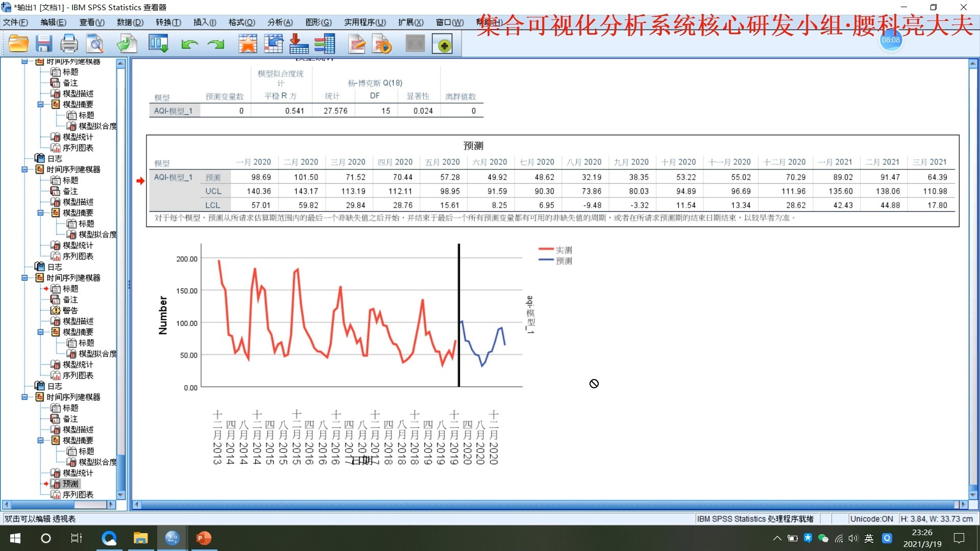Save the output document with disk icon
Viewport: 980px width, 551px height.
[44, 44]
